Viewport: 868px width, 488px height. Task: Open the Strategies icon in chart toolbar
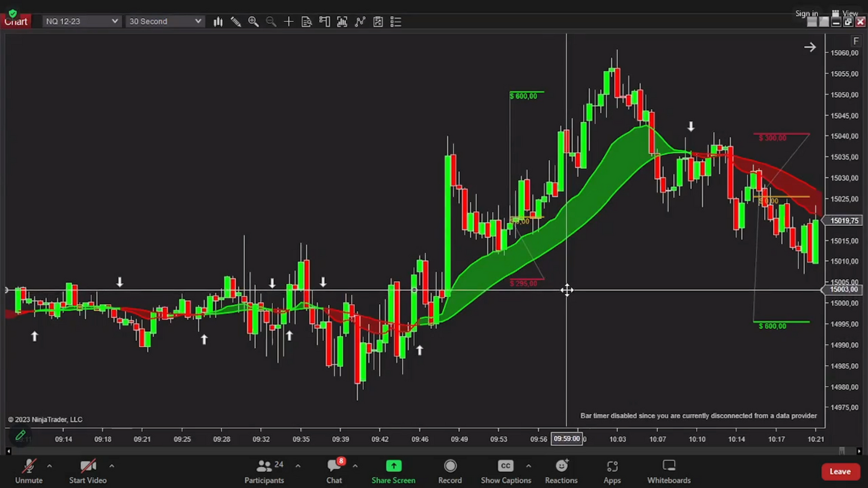pyautogui.click(x=378, y=22)
